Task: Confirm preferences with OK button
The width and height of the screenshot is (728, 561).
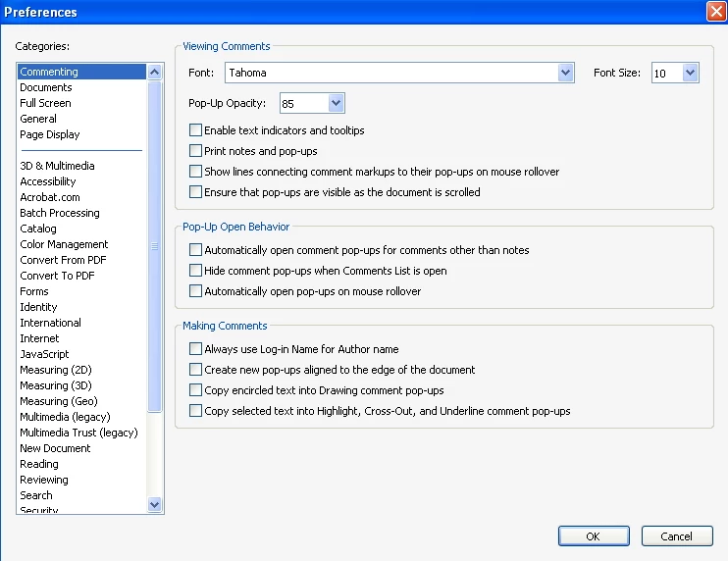Action: coord(594,535)
